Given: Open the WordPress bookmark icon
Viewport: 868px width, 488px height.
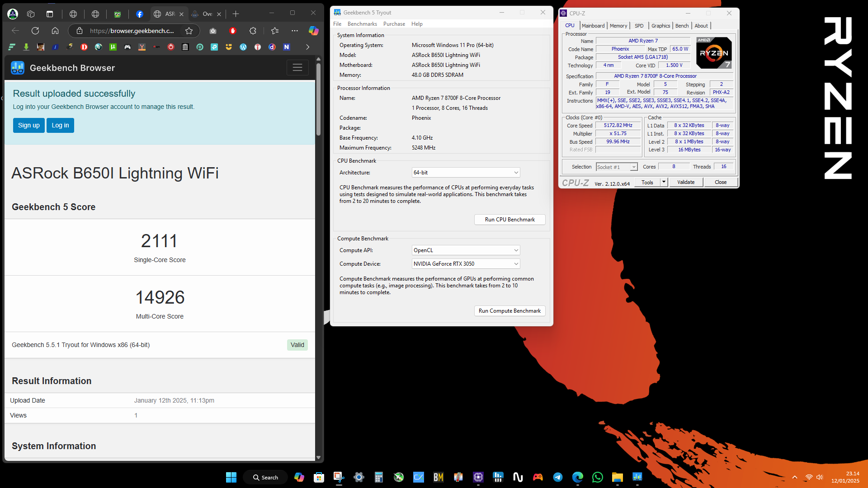Looking at the screenshot, I should pos(243,47).
